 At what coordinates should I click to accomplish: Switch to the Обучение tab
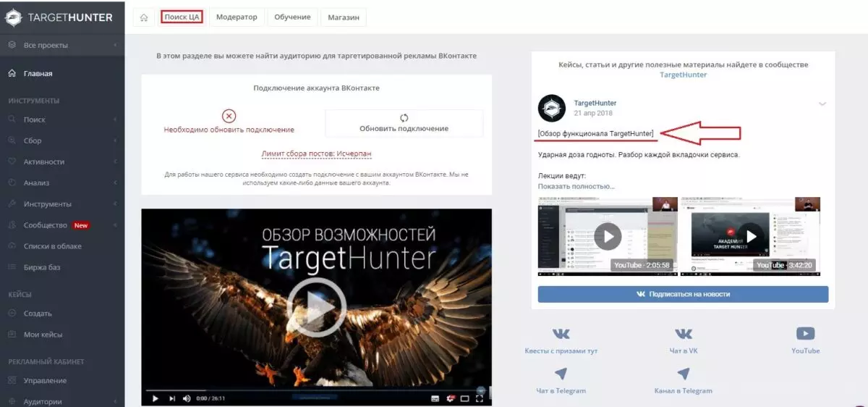pyautogui.click(x=292, y=17)
